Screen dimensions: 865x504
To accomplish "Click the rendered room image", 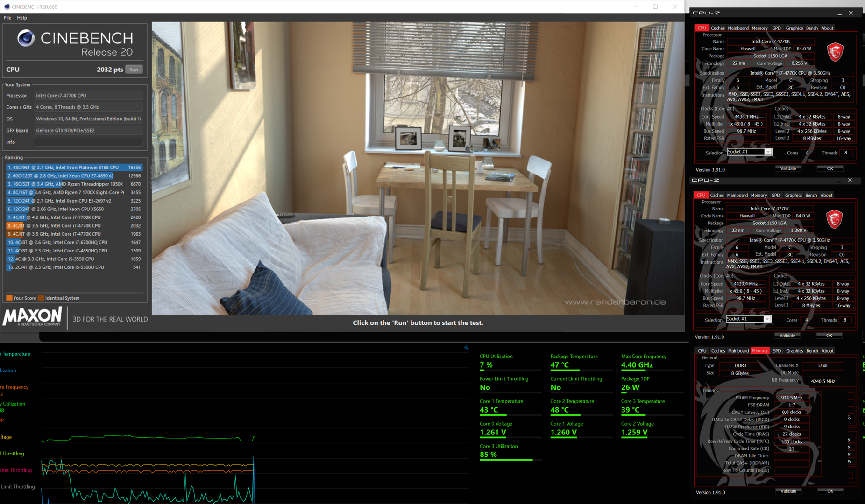I will point(418,168).
